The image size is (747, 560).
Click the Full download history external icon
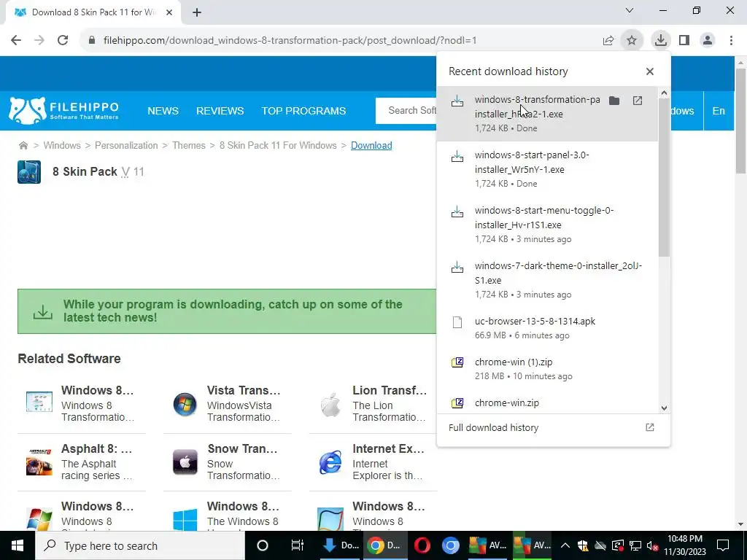pyautogui.click(x=650, y=427)
